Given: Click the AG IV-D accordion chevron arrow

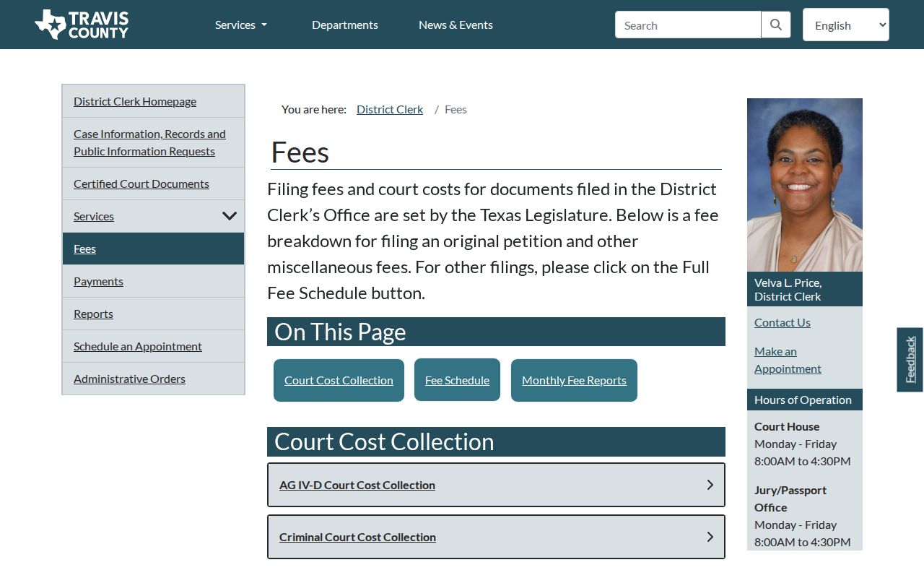Looking at the screenshot, I should click(710, 485).
